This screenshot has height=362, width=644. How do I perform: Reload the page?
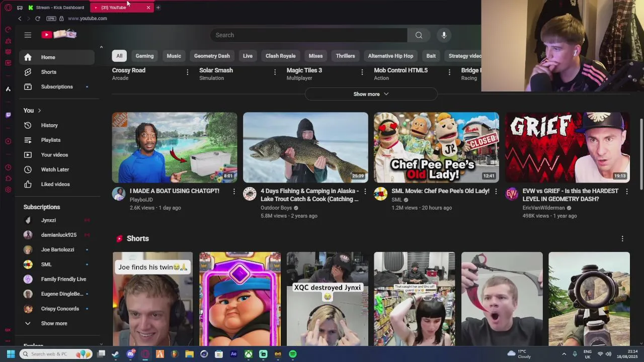click(37, 19)
